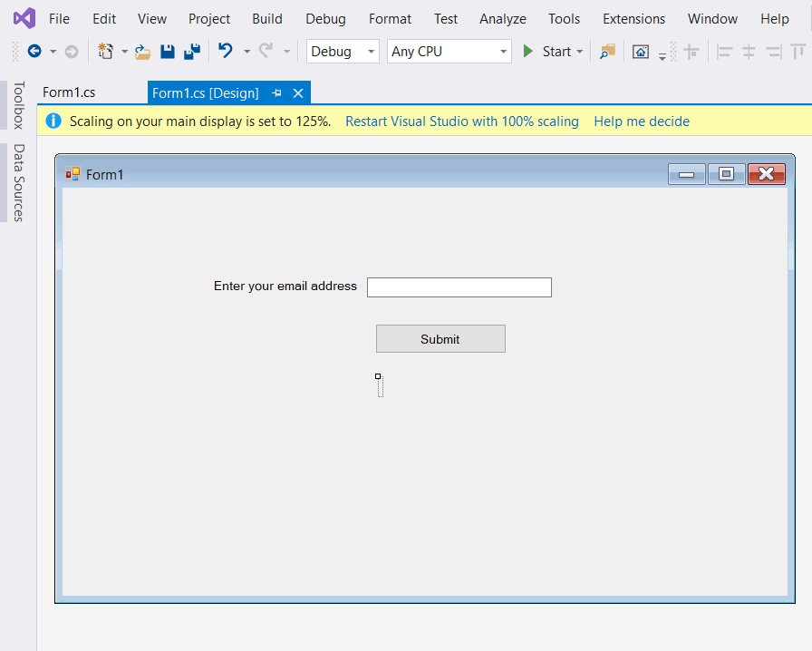This screenshot has height=651, width=812.
Task: Expand the Toolbox side panel tab
Action: 18,105
